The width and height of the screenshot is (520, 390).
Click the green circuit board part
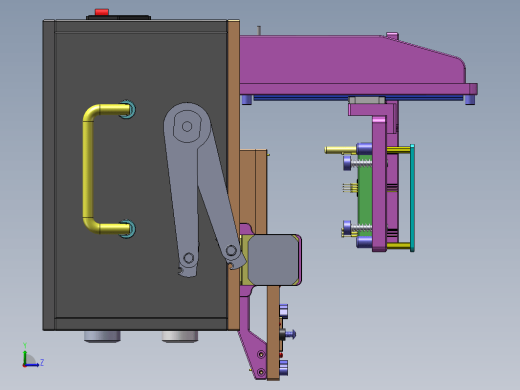365,195
